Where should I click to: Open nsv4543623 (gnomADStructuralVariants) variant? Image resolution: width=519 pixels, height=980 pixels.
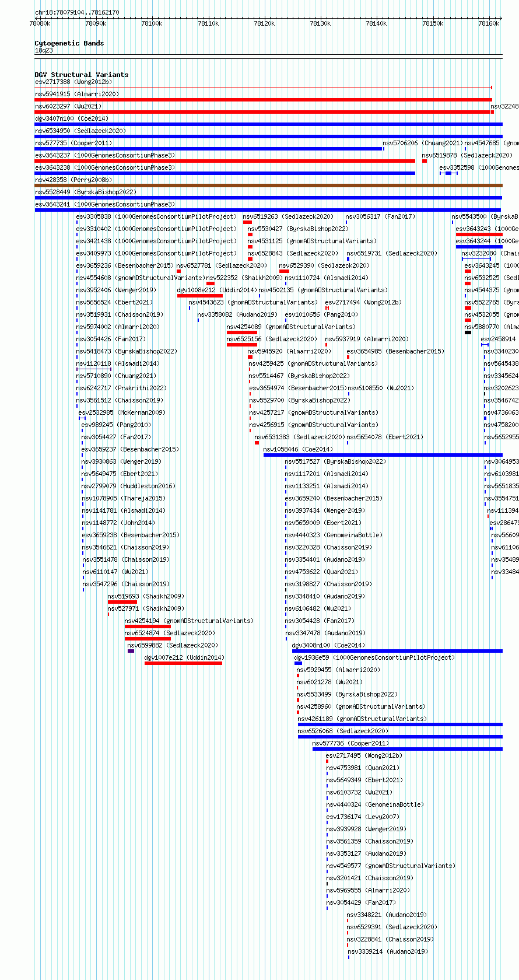254,302
